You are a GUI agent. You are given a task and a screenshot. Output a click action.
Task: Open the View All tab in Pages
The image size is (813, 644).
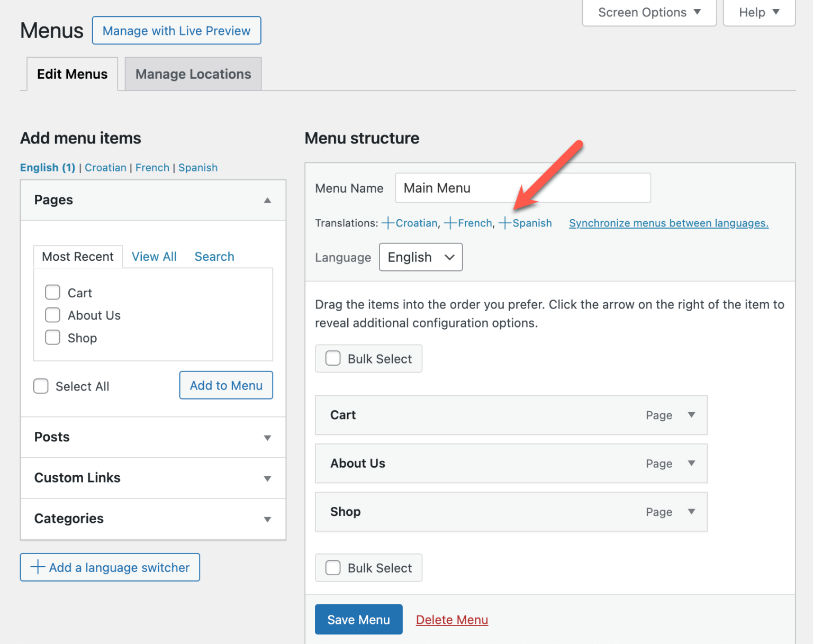click(x=153, y=256)
